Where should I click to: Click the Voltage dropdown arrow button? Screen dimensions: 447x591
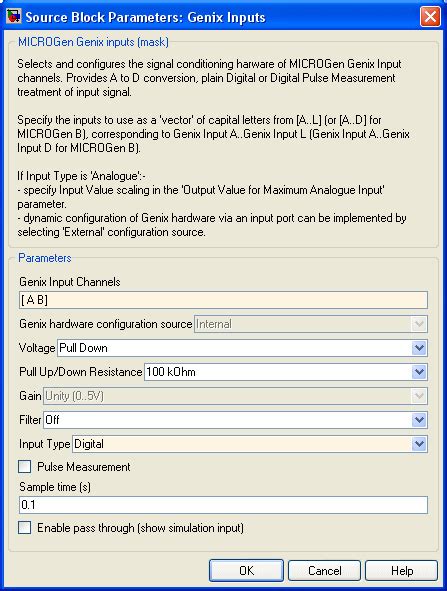point(419,348)
